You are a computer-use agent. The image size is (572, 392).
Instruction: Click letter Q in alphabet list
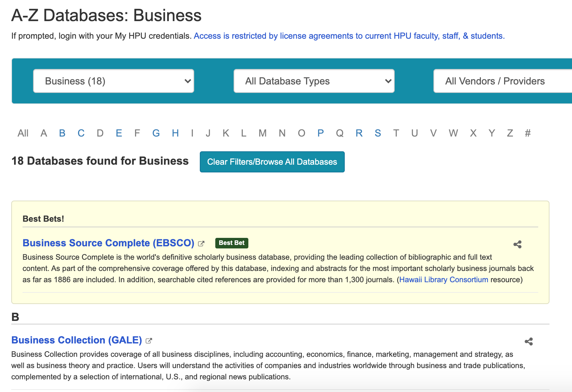click(x=339, y=133)
